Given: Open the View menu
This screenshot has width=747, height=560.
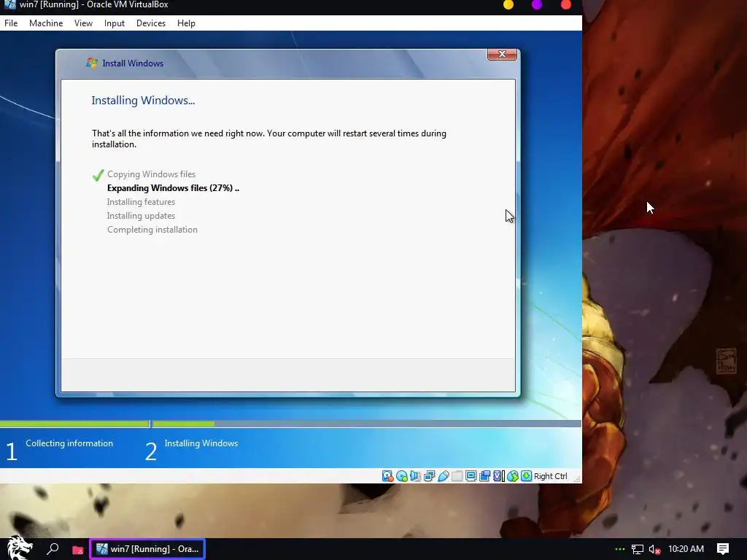Looking at the screenshot, I should 83,23.
